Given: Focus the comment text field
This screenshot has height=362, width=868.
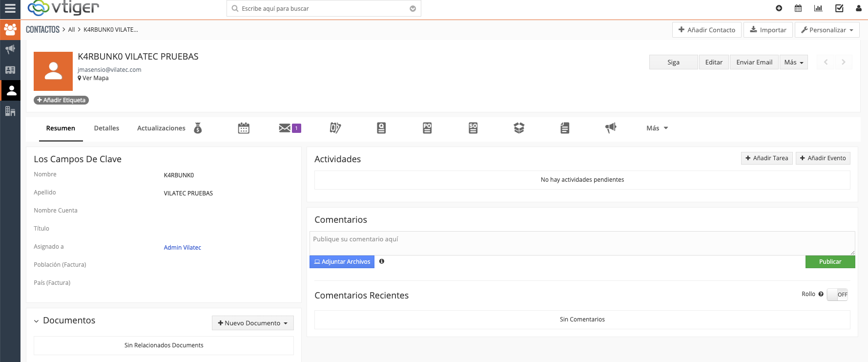Looking at the screenshot, I should [582, 243].
